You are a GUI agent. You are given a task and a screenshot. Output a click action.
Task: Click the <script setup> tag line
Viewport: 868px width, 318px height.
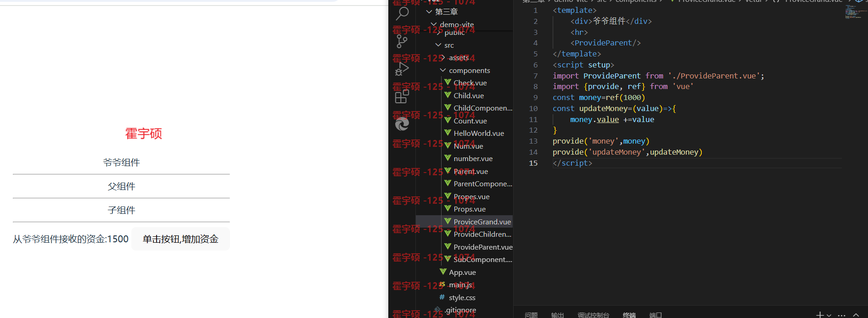click(583, 65)
